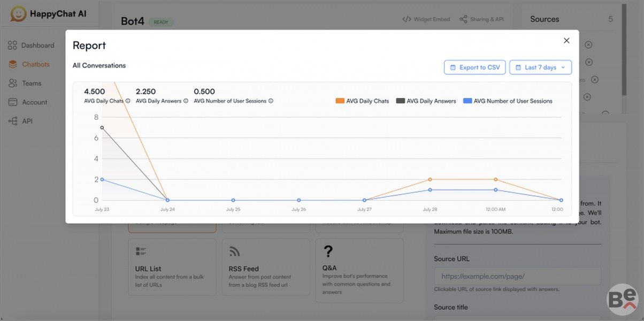Open the Last 7 days dropdown
The height and width of the screenshot is (321, 644).
pos(540,67)
